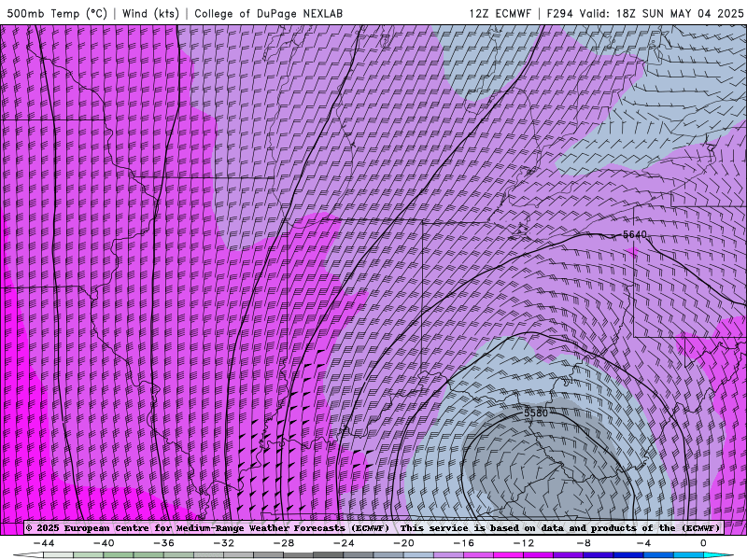
Task: Click the 5580 height contour label
Action: click(x=536, y=413)
